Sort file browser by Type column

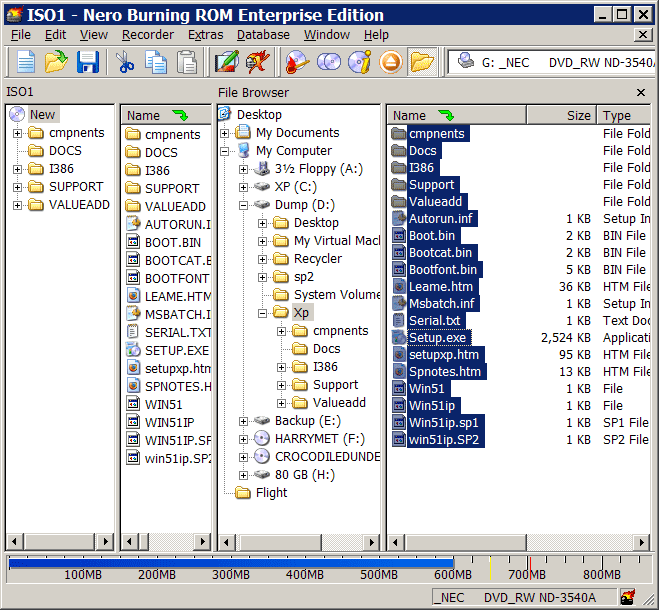[x=624, y=115]
